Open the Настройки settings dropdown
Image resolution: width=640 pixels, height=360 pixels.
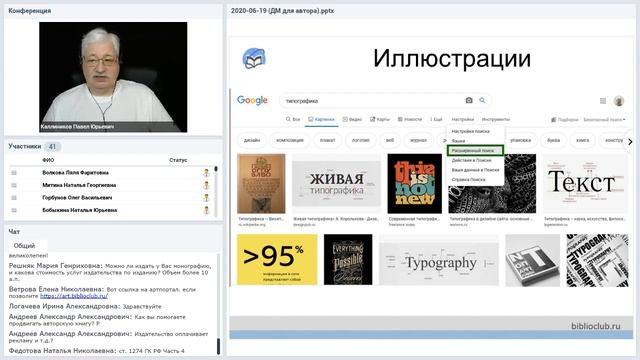462,120
